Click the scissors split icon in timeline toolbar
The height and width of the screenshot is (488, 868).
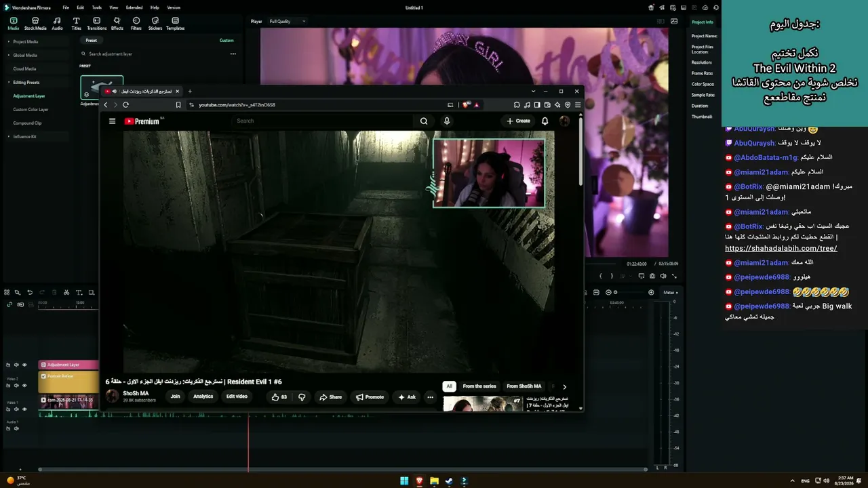66,293
